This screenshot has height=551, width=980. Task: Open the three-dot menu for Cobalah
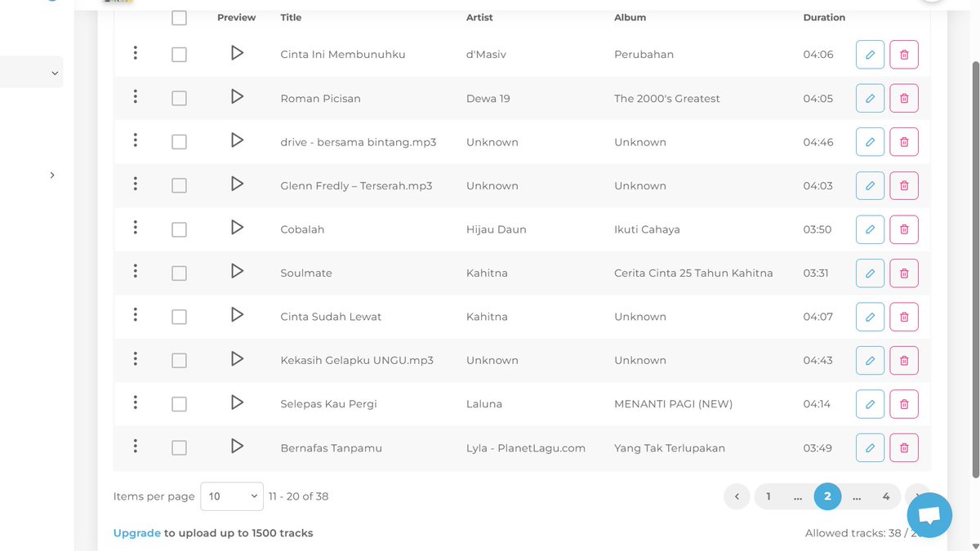(135, 228)
